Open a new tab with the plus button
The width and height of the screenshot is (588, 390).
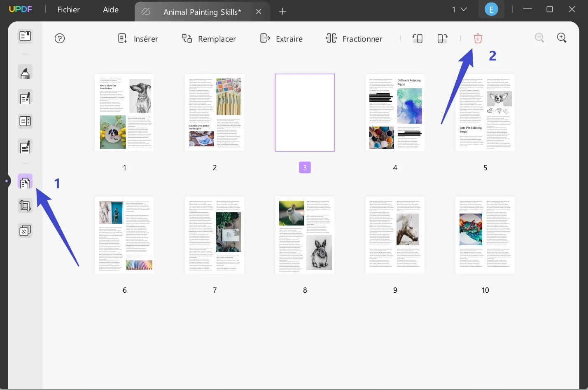282,12
